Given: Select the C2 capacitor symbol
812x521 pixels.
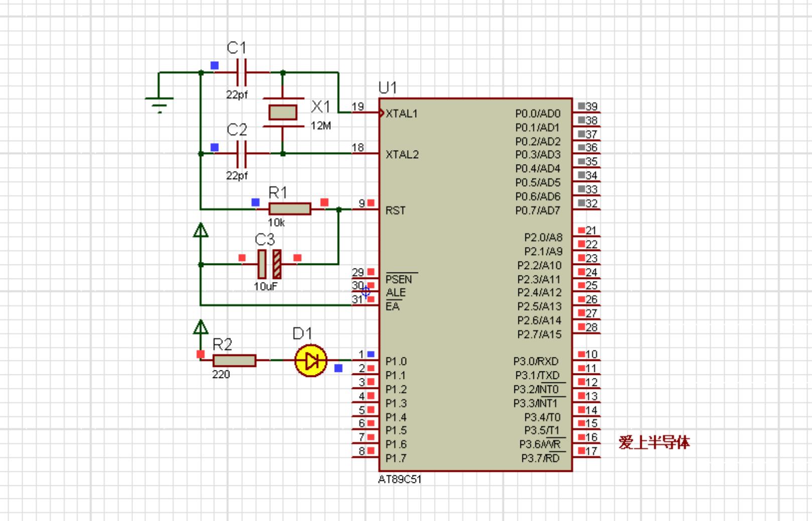Looking at the screenshot, I should point(241,154).
